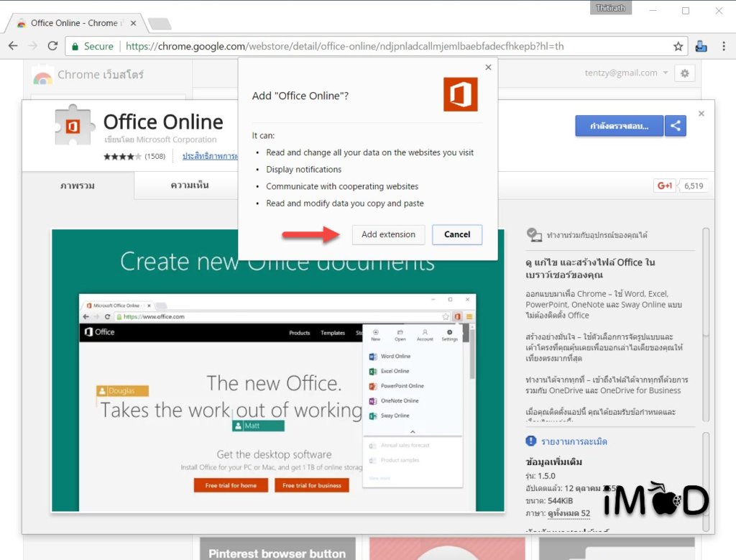
Task: Expand tentzy@gmail.com account dropdown
Action: click(666, 73)
